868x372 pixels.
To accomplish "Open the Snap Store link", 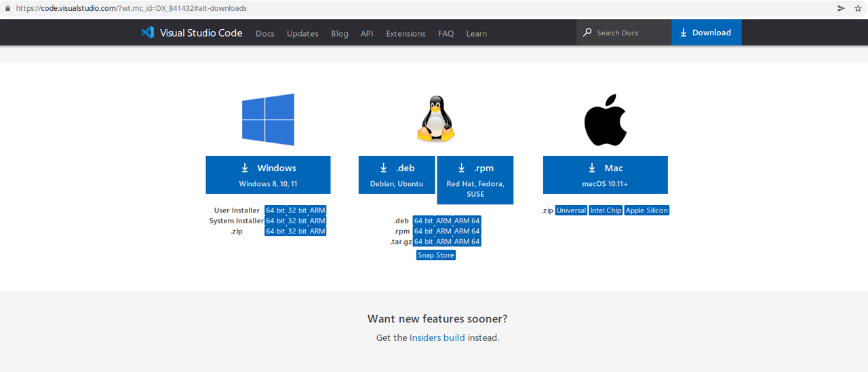I will coord(436,255).
